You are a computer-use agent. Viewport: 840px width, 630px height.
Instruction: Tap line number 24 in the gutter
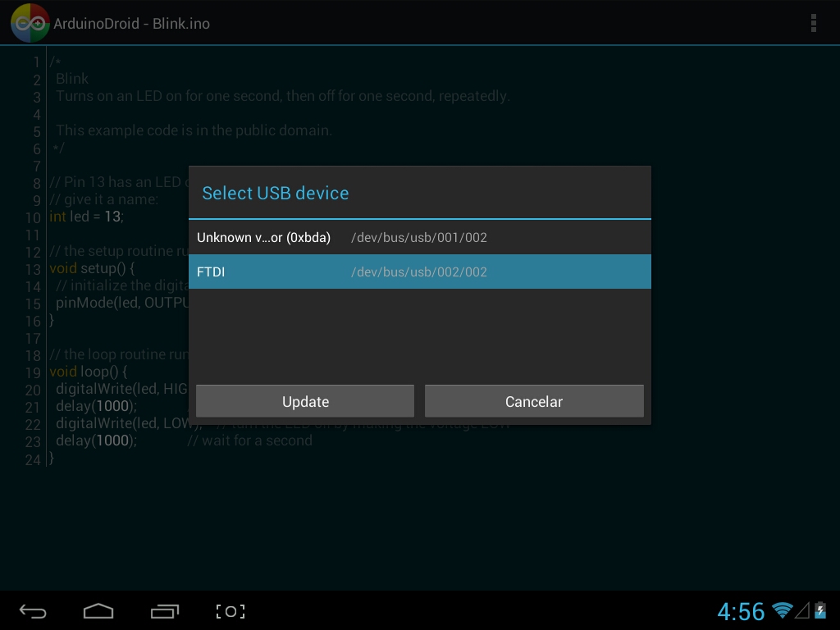click(33, 459)
